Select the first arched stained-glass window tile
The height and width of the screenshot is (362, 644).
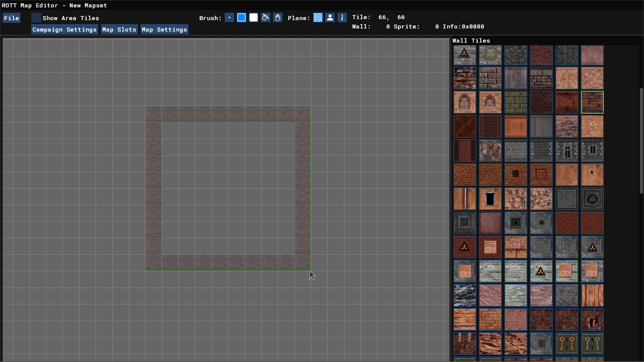coord(465,102)
